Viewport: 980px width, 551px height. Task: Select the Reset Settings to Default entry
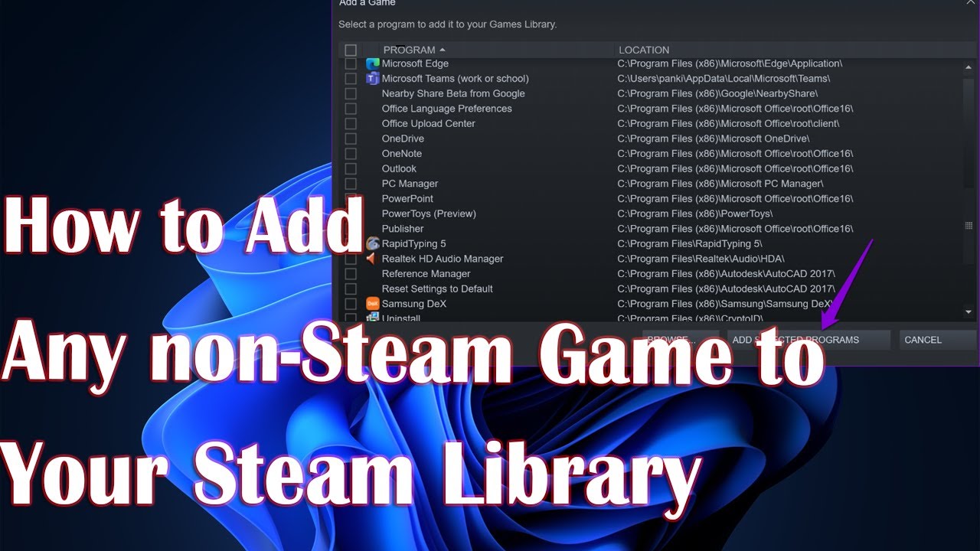[x=437, y=289]
